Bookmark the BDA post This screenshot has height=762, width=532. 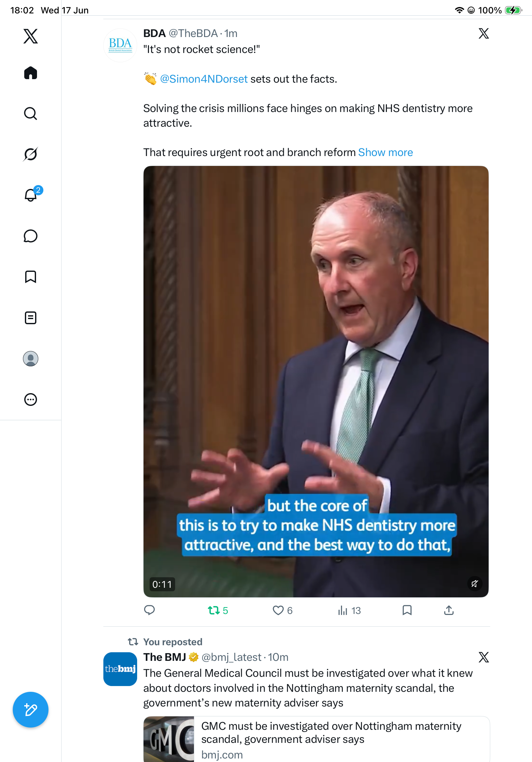[x=407, y=610]
